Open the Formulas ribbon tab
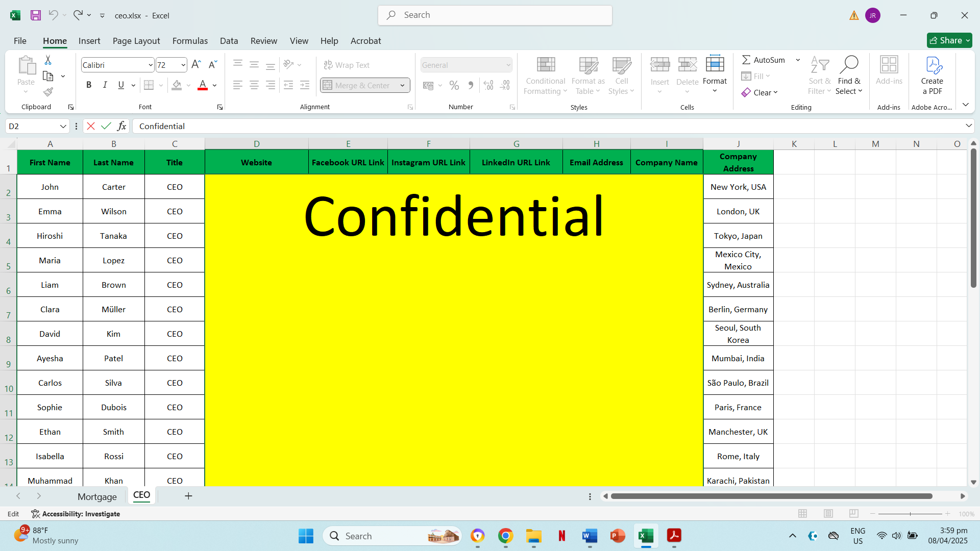This screenshot has width=980, height=551. coord(190,41)
